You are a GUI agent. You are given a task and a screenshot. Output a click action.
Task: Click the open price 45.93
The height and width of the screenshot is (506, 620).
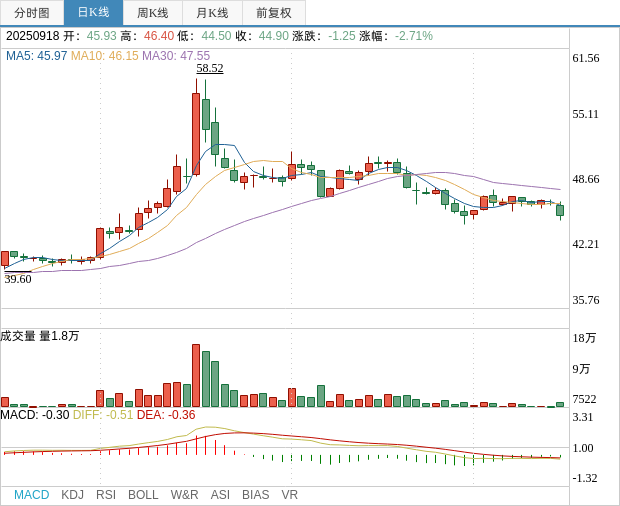(x=102, y=36)
